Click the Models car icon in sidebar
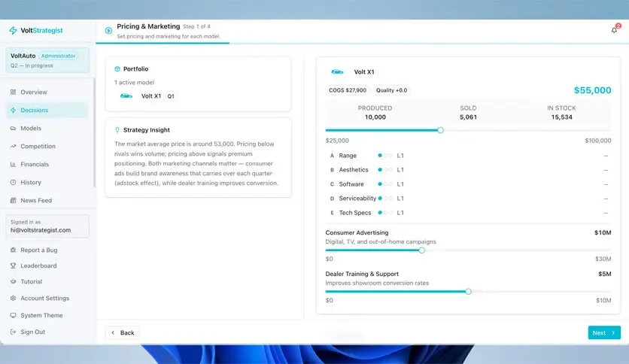 pos(14,129)
